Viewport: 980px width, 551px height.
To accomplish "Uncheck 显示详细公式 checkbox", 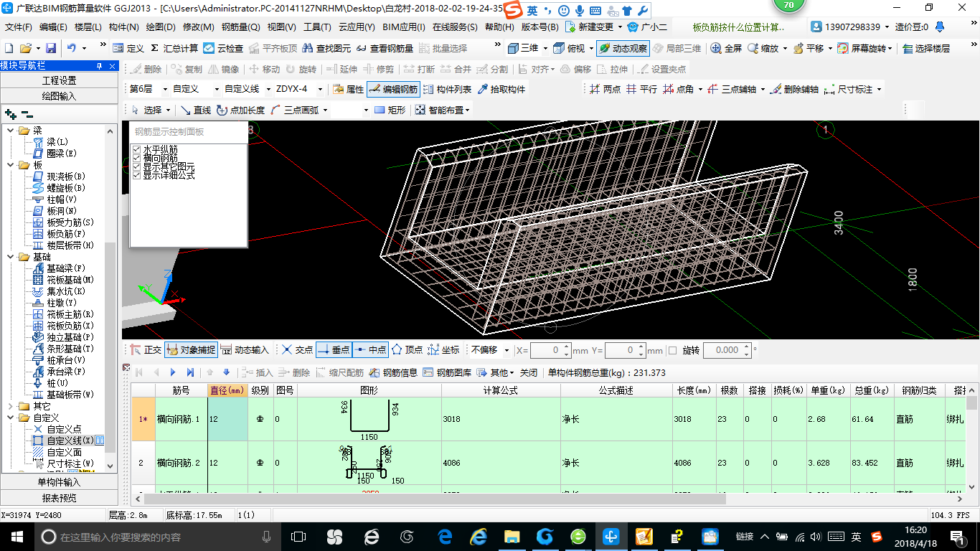I will pyautogui.click(x=136, y=175).
